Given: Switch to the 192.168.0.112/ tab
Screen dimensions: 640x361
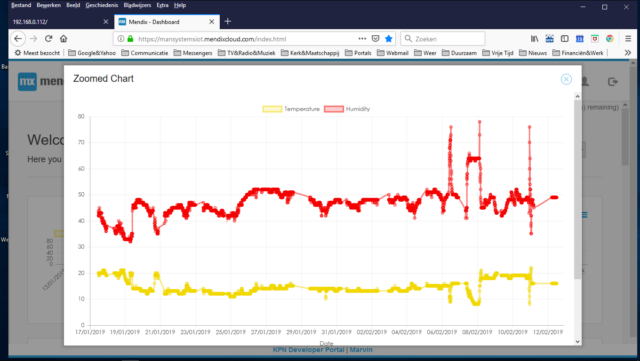Looking at the screenshot, I should tap(61, 22).
